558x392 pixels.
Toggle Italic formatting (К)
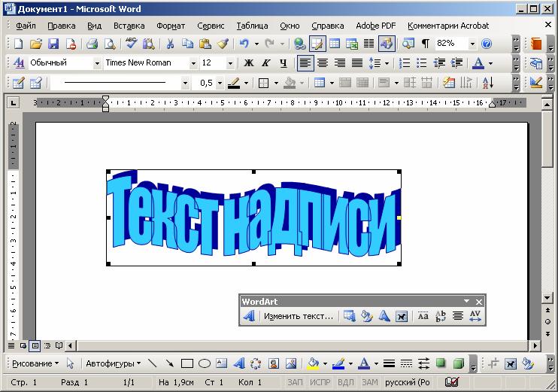pos(265,63)
